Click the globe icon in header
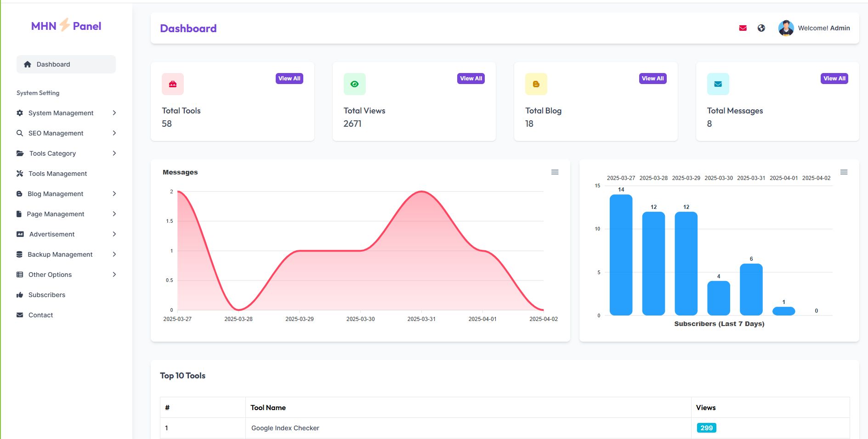 pos(761,28)
